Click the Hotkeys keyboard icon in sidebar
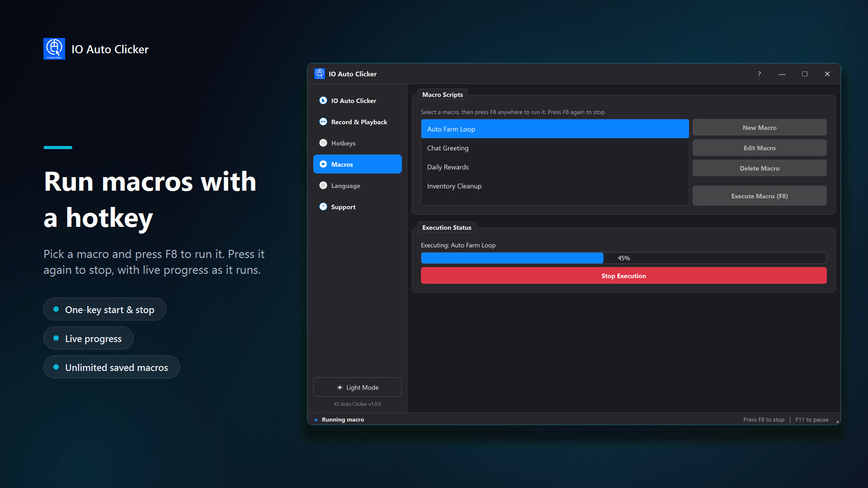This screenshot has height=488, width=868. 323,143
